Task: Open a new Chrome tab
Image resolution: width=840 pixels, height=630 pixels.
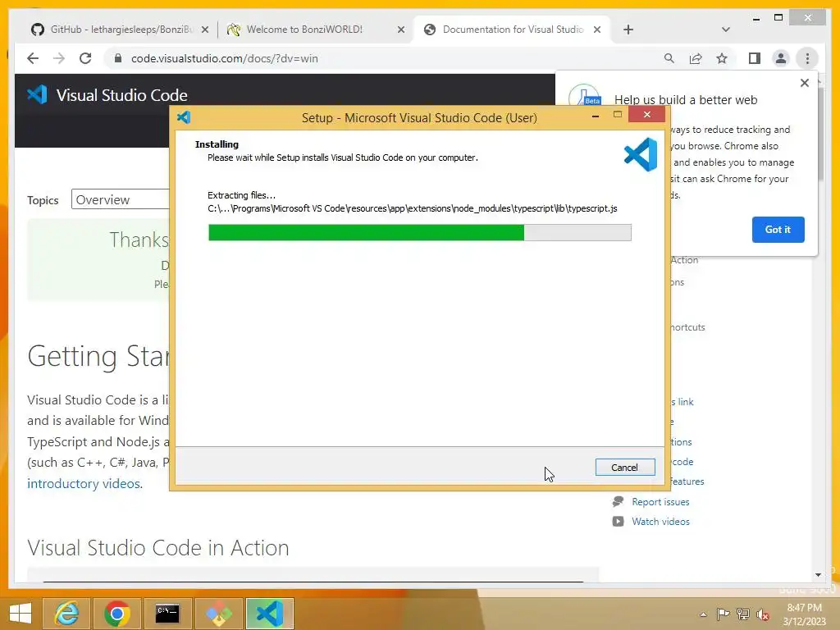Action: click(x=628, y=30)
